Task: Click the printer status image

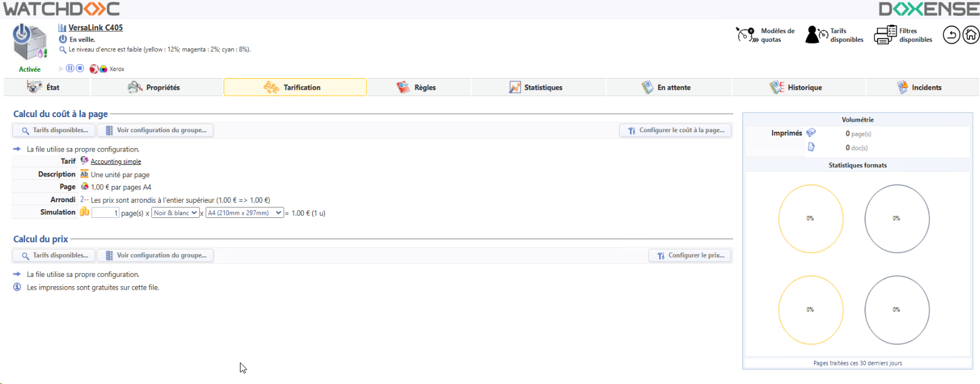Action: point(29,42)
